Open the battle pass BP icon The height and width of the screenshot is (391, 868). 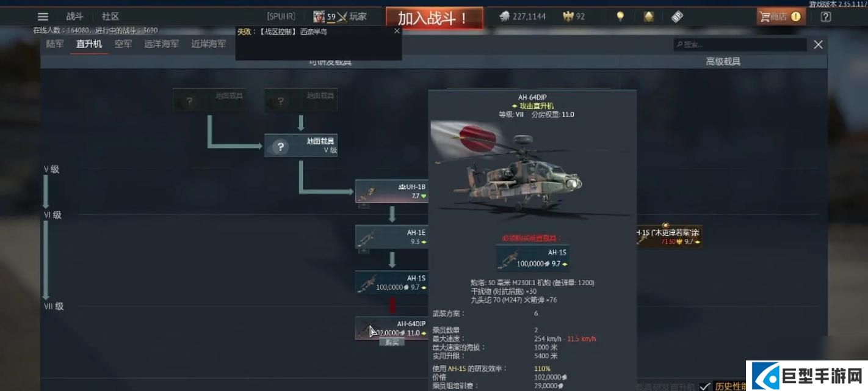(677, 16)
